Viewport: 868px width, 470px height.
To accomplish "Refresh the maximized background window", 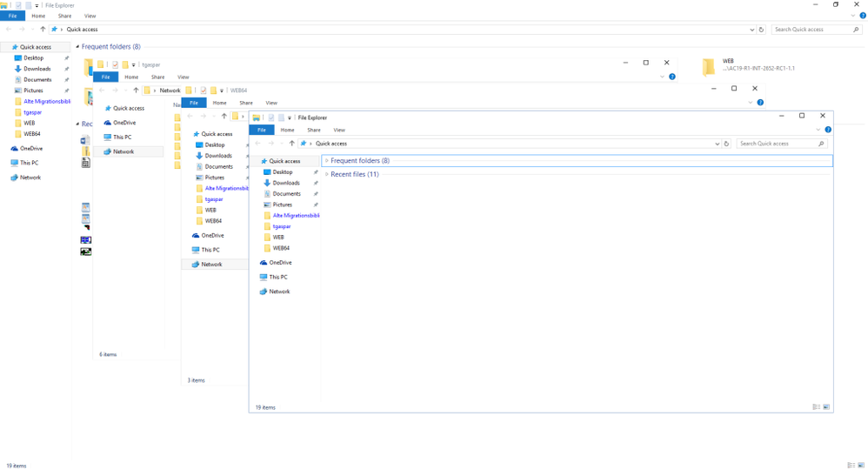I will pos(761,30).
